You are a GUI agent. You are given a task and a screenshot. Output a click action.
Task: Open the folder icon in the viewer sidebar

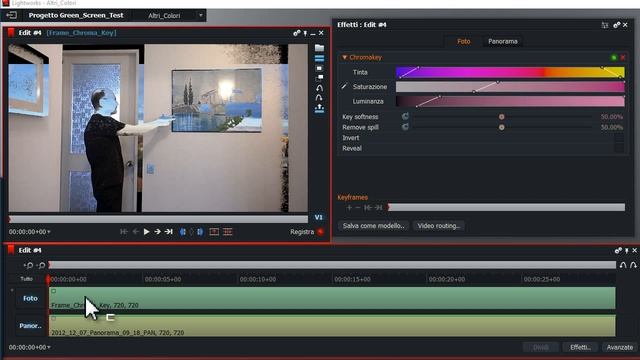pos(320,48)
